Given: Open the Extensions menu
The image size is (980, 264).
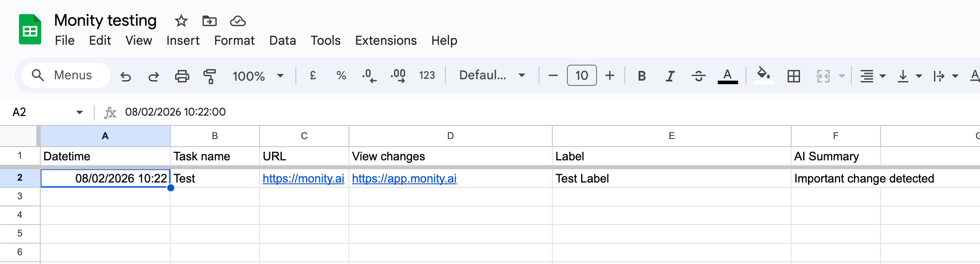Looking at the screenshot, I should [386, 40].
